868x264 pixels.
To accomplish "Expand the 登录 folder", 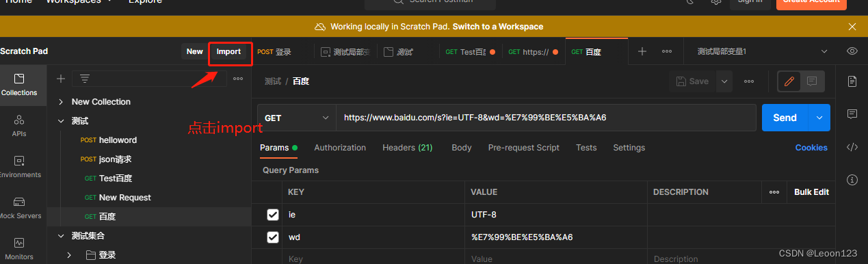I will (x=70, y=255).
